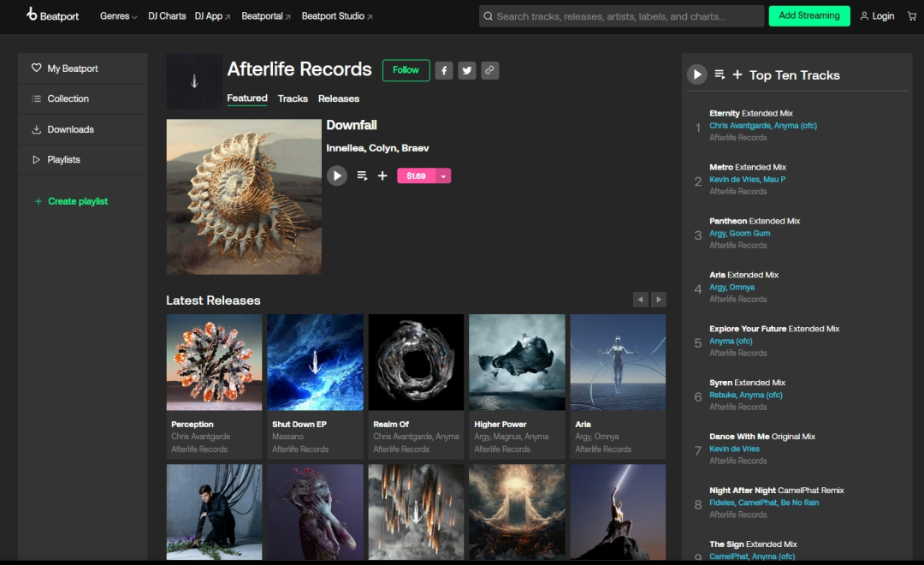The width and height of the screenshot is (924, 565).
Task: Open the Shut Down EP cover
Action: [315, 362]
